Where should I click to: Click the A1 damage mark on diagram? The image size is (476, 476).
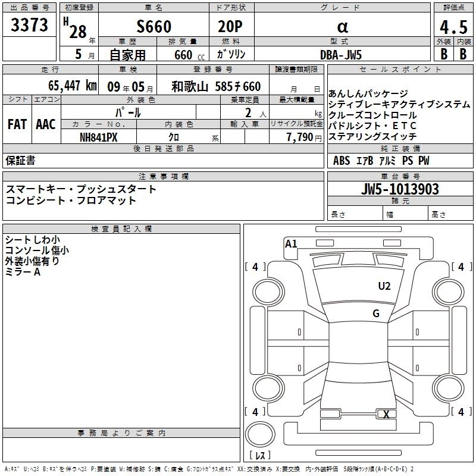click(291, 244)
